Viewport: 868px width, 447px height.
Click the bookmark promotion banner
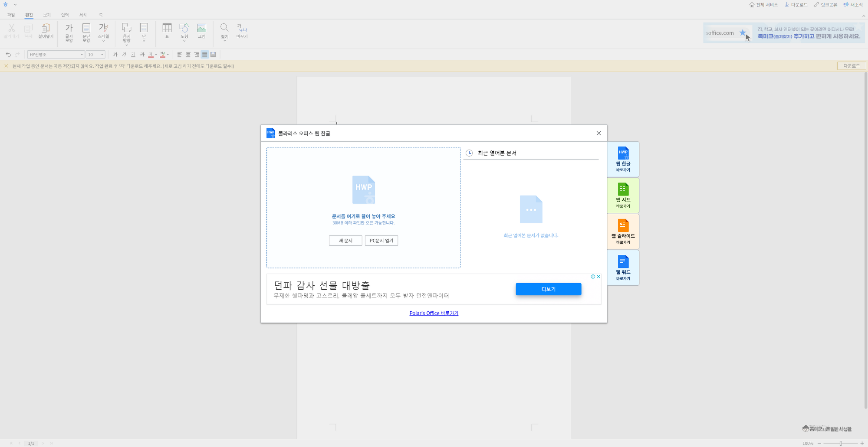point(784,33)
